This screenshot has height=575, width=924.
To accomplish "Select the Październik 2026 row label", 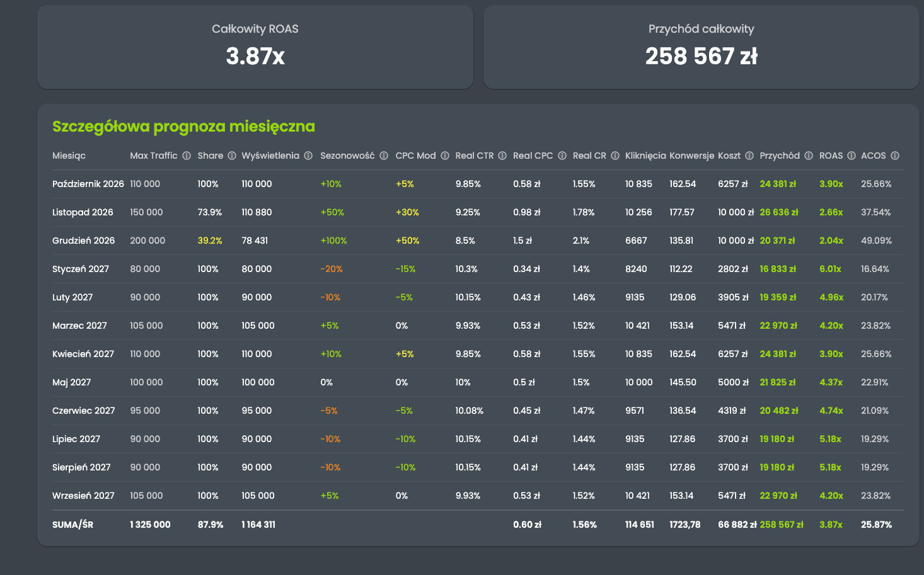I will [x=88, y=184].
